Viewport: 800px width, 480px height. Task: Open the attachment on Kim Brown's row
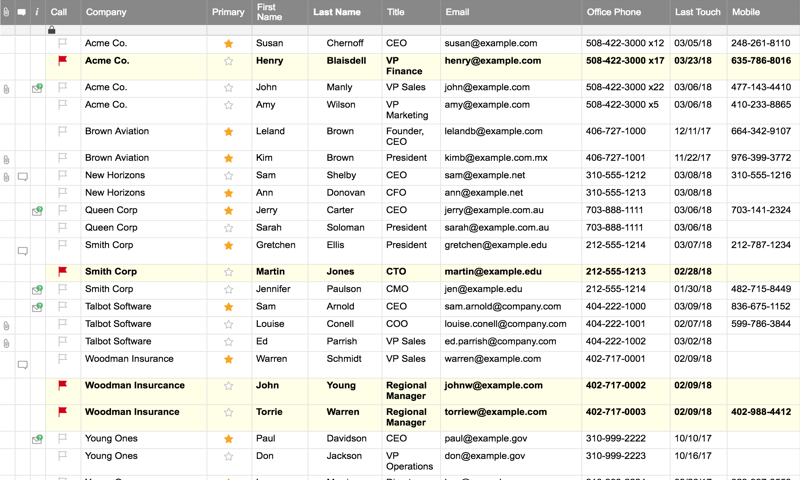pos(7,159)
